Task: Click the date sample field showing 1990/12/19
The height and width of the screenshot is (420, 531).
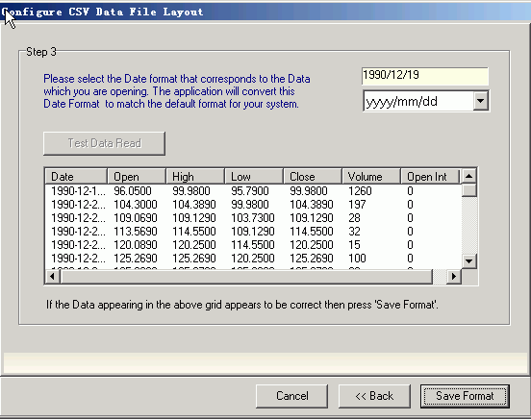Action: 424,76
